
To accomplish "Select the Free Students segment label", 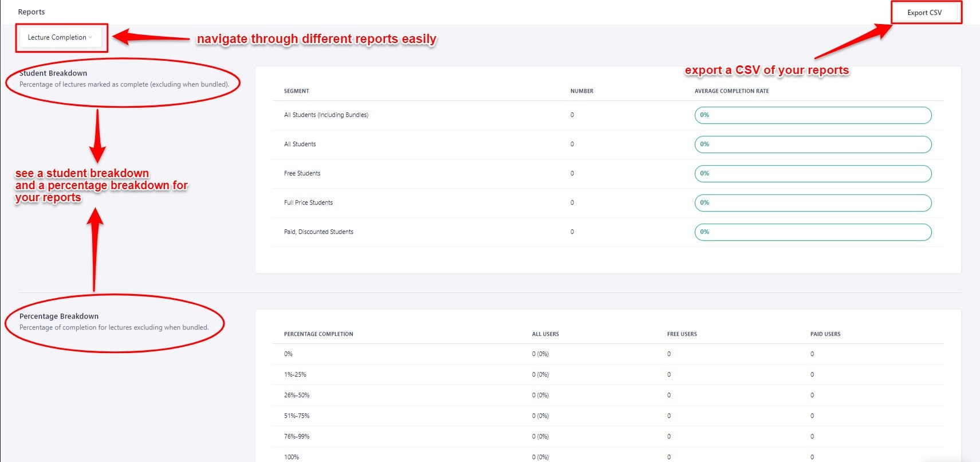I will (302, 174).
